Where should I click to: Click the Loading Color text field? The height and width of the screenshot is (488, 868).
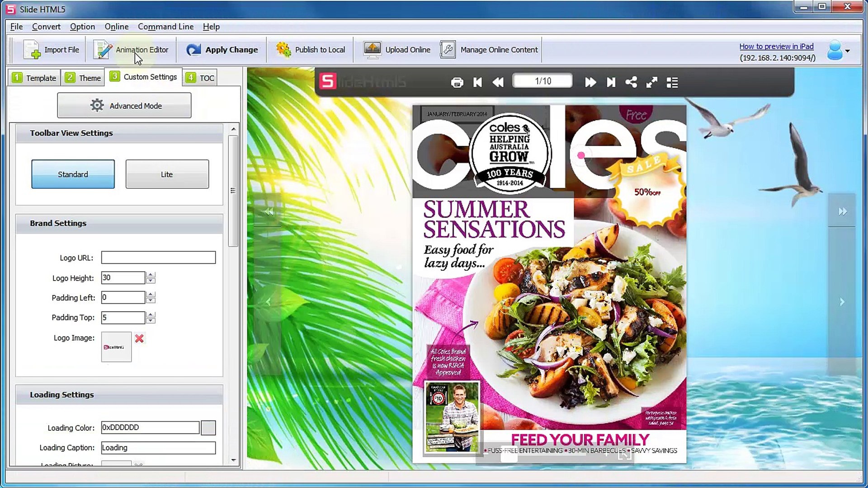150,427
